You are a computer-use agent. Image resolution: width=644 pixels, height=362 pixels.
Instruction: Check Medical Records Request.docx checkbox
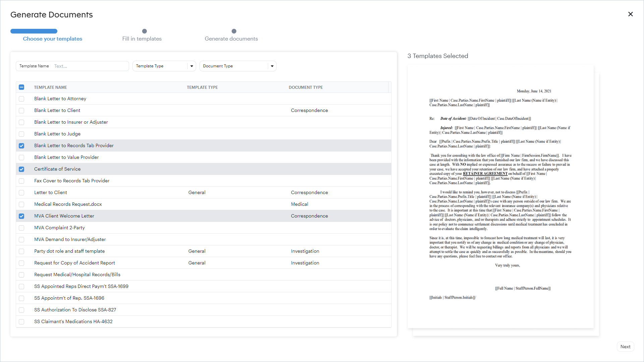tap(21, 204)
